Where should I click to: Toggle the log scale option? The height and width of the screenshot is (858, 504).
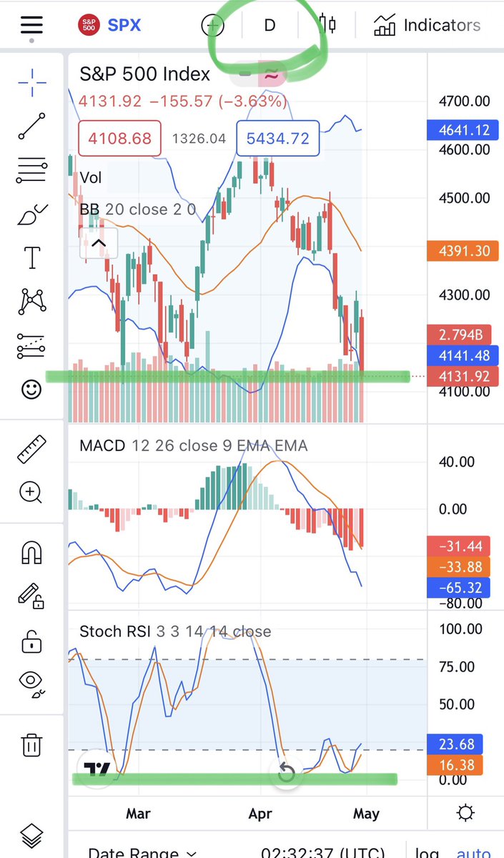pos(428,852)
